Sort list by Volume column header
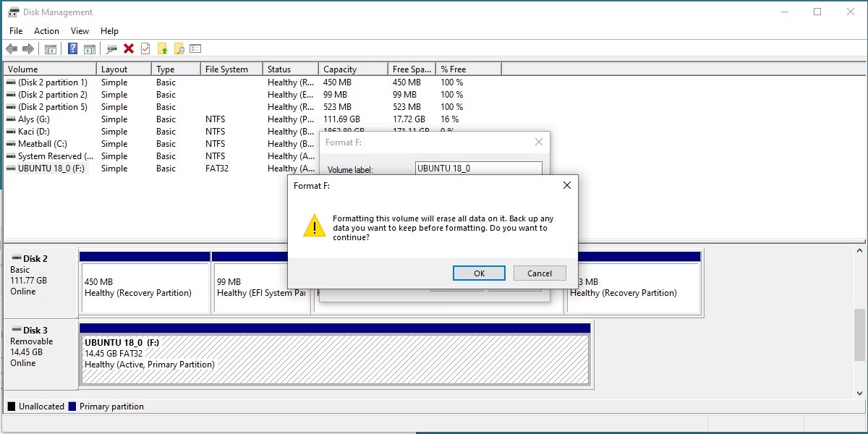The width and height of the screenshot is (868, 434). [49, 69]
